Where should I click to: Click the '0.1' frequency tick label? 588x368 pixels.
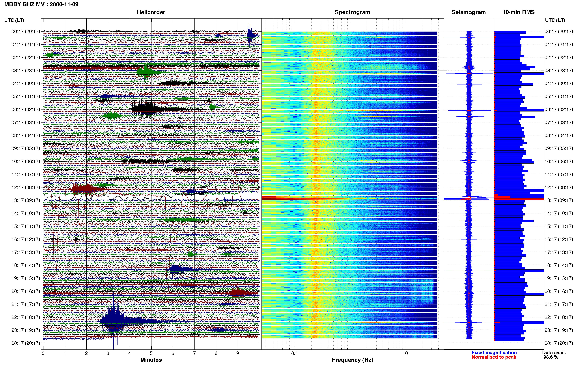295,353
